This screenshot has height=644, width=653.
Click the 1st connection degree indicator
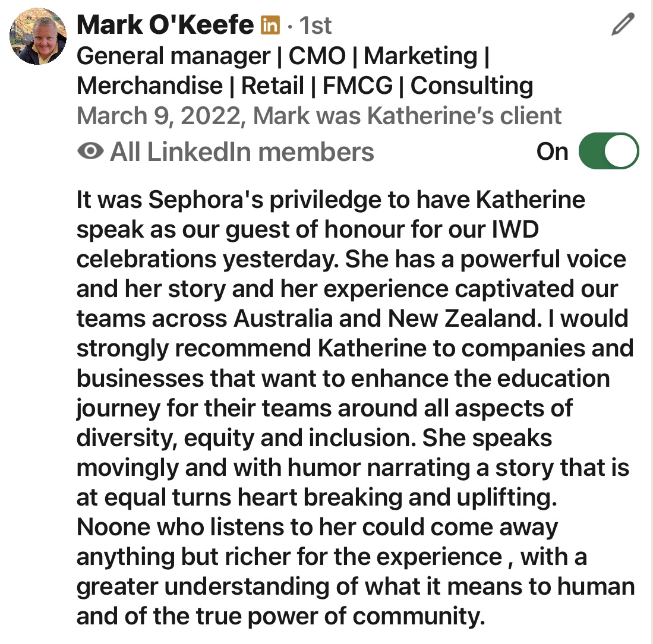point(316,26)
